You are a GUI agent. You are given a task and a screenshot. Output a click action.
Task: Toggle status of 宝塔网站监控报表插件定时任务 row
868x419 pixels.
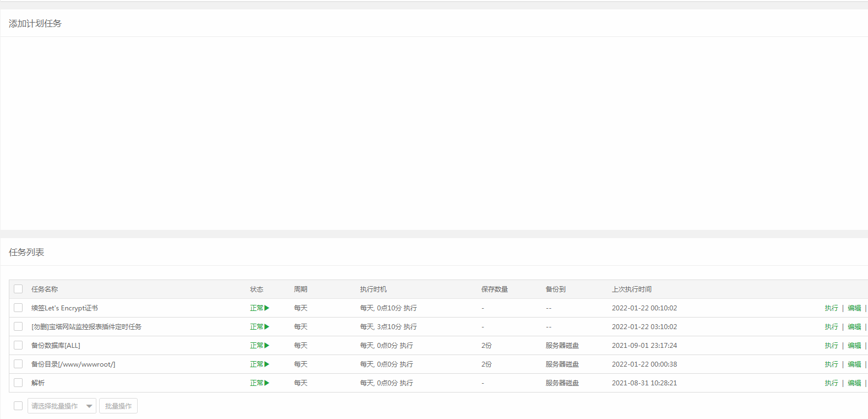click(259, 327)
